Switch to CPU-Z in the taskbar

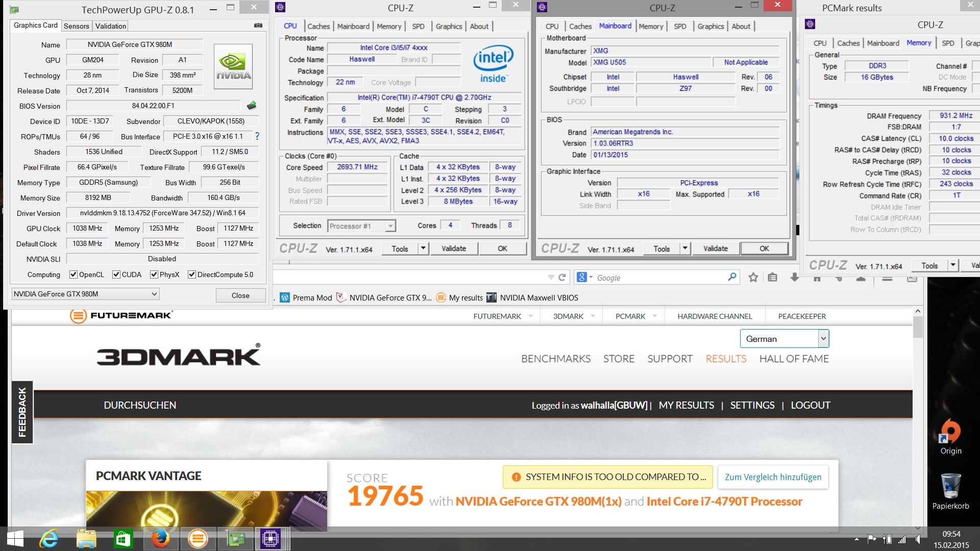point(270,539)
